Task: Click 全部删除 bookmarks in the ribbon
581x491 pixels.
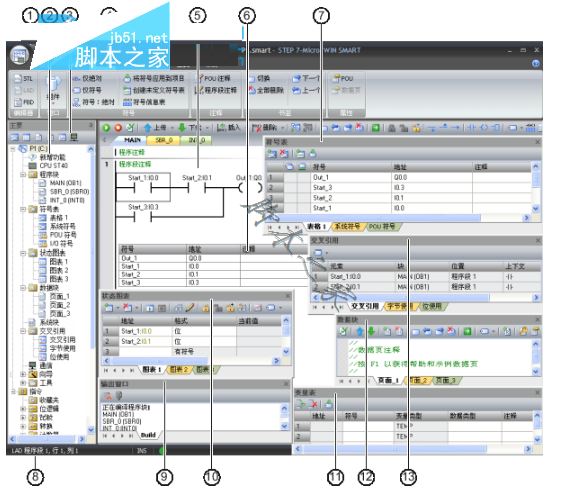Action: pyautogui.click(x=266, y=90)
